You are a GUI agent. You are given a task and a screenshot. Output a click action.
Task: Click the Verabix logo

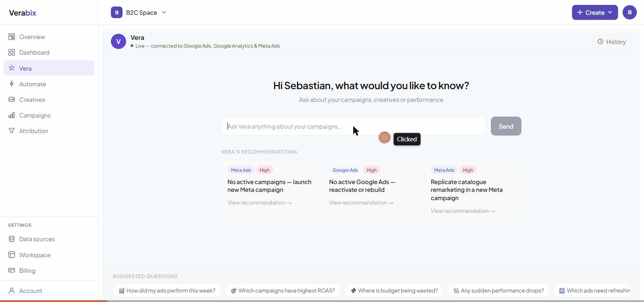(x=23, y=13)
